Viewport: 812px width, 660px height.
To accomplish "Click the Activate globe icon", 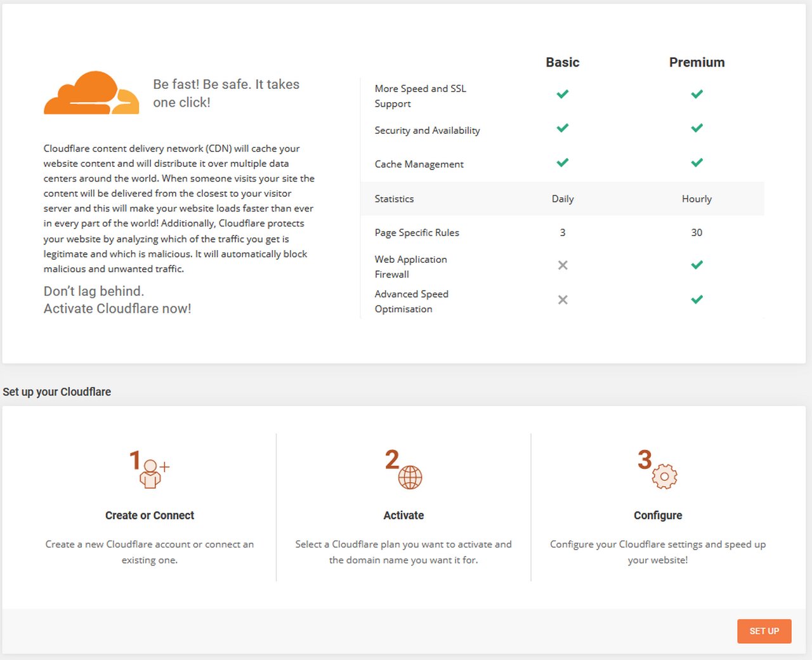I will pos(409,476).
